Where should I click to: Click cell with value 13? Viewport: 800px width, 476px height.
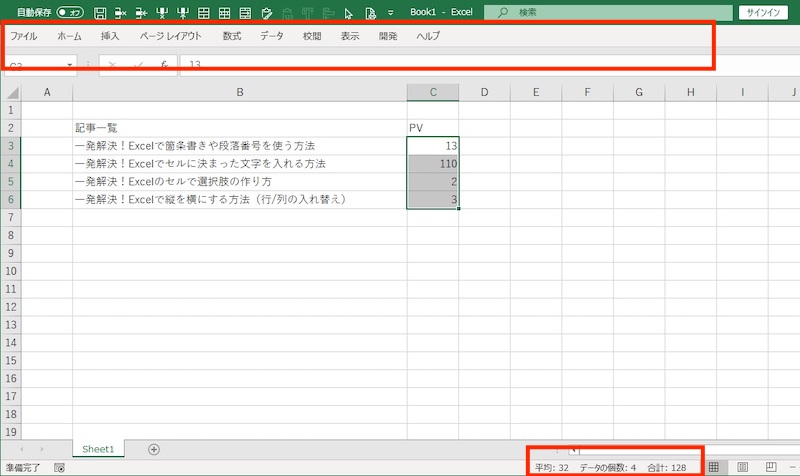pos(433,146)
